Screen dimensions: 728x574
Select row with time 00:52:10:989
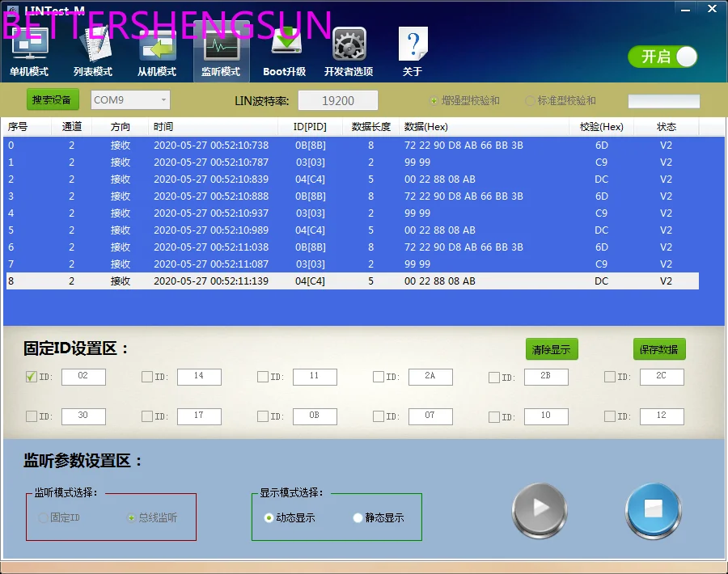[353, 230]
